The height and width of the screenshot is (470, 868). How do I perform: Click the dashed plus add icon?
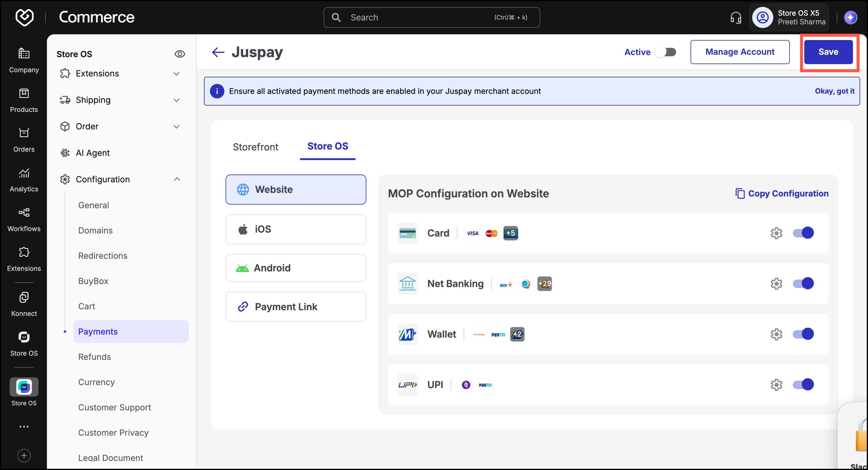tap(24, 456)
